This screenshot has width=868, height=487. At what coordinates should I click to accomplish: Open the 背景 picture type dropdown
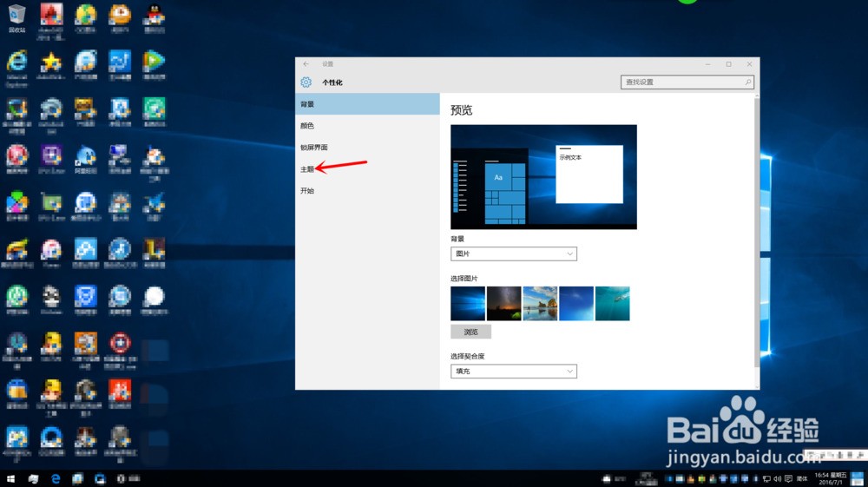(x=514, y=254)
